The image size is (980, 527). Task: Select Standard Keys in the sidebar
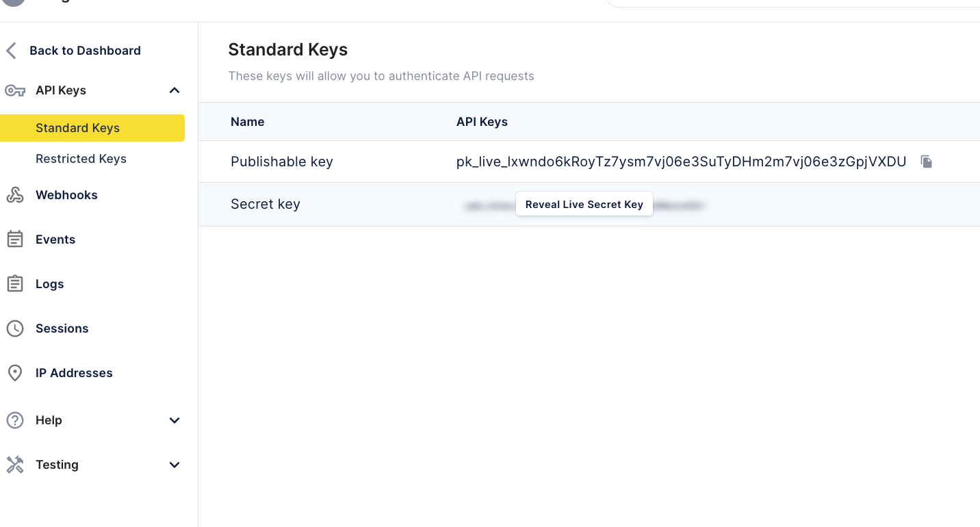click(x=77, y=127)
